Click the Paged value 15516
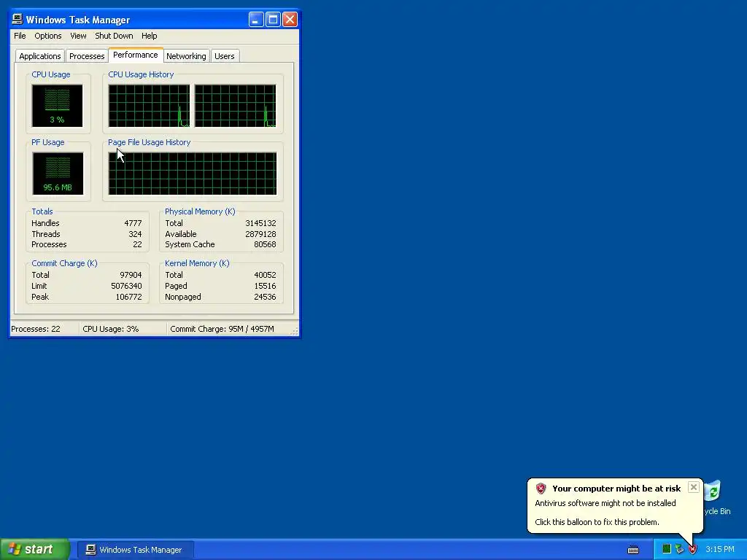Screen dimensions: 747x560 pos(265,286)
